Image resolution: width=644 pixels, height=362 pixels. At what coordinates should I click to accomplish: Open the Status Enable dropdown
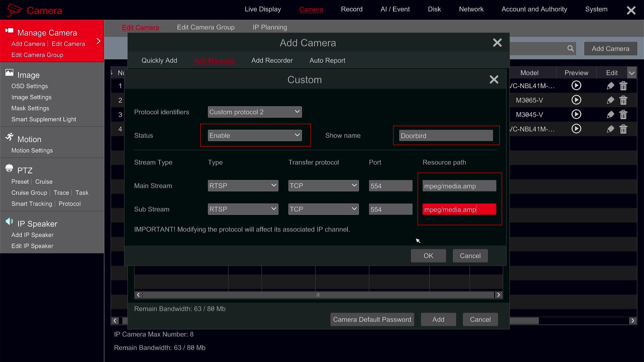click(x=255, y=135)
